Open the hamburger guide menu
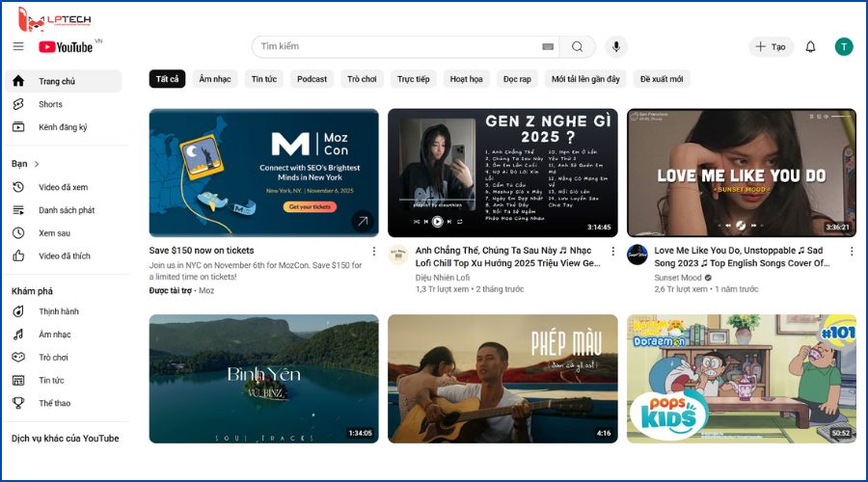Screen dimensions: 868x482 18,46
